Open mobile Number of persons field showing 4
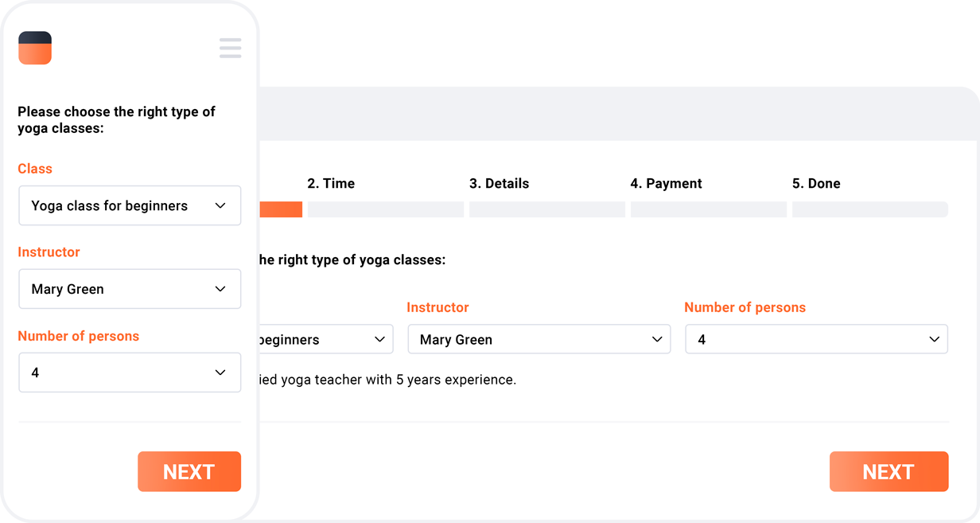This screenshot has height=523, width=980. [x=130, y=373]
